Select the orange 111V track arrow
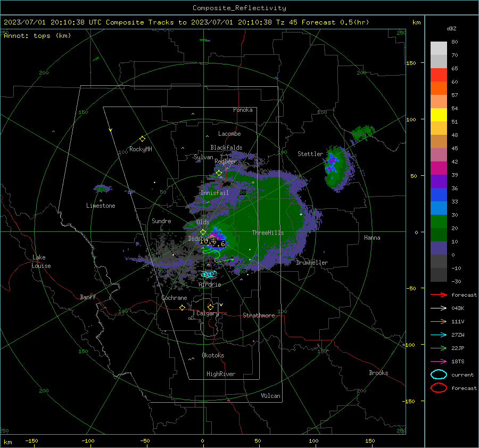Screen dimensions: 479x448 tap(439, 321)
